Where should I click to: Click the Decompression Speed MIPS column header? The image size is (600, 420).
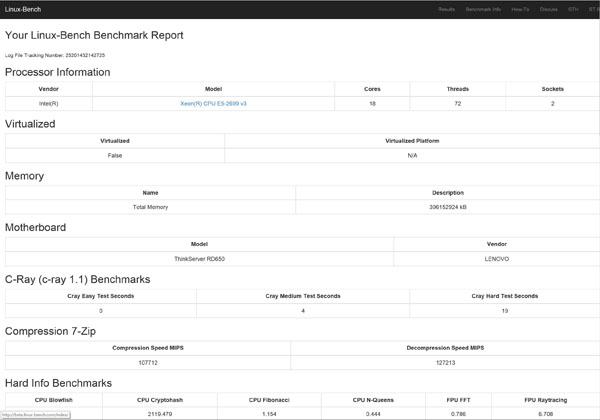coord(445,348)
